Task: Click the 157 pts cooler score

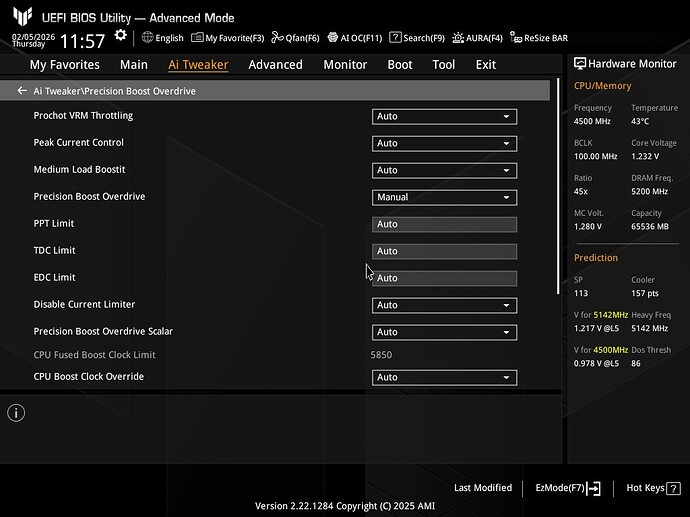Action: 645,293
